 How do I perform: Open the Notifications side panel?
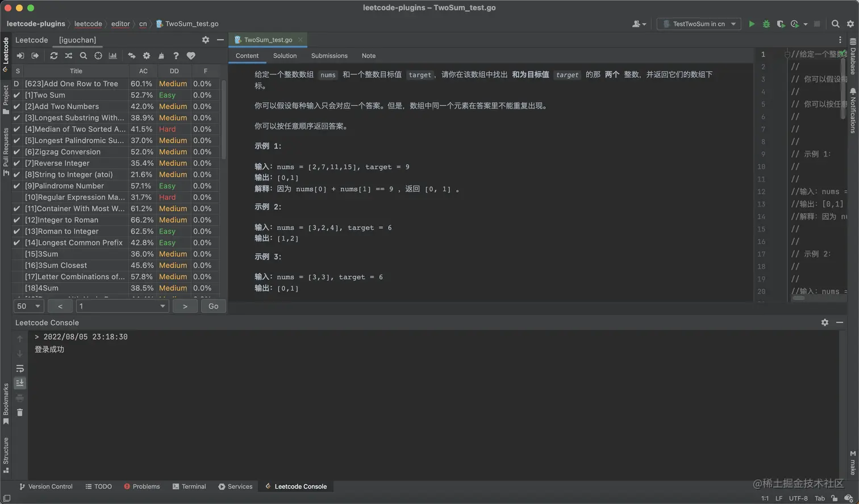click(x=853, y=111)
